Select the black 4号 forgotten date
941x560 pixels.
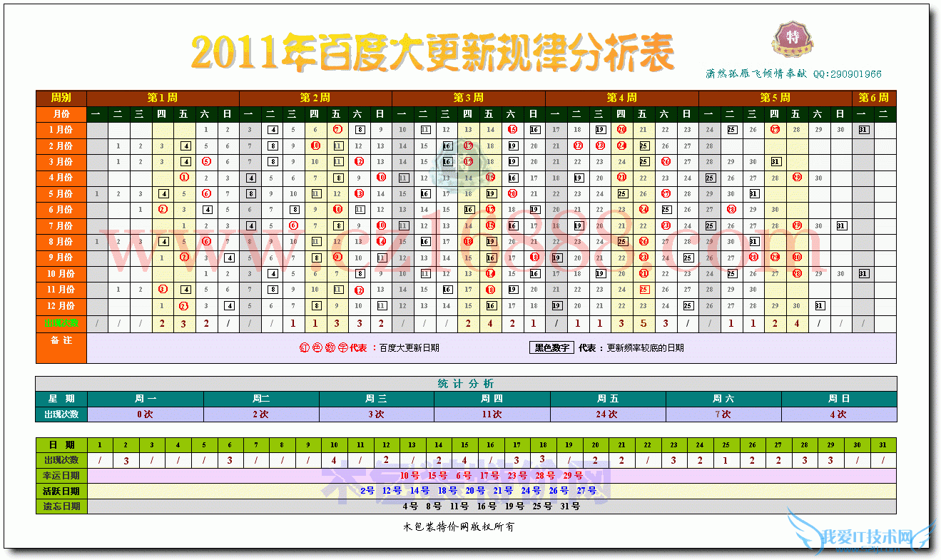point(410,506)
